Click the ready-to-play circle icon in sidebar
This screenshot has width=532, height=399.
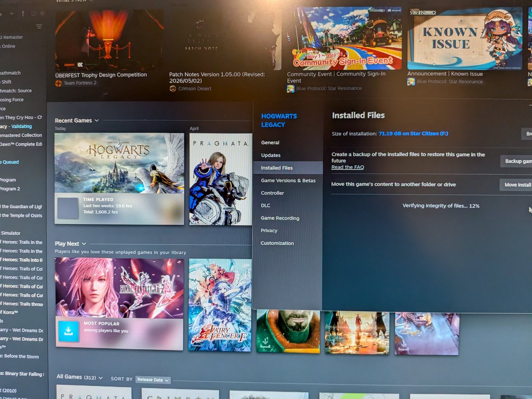click(x=43, y=14)
